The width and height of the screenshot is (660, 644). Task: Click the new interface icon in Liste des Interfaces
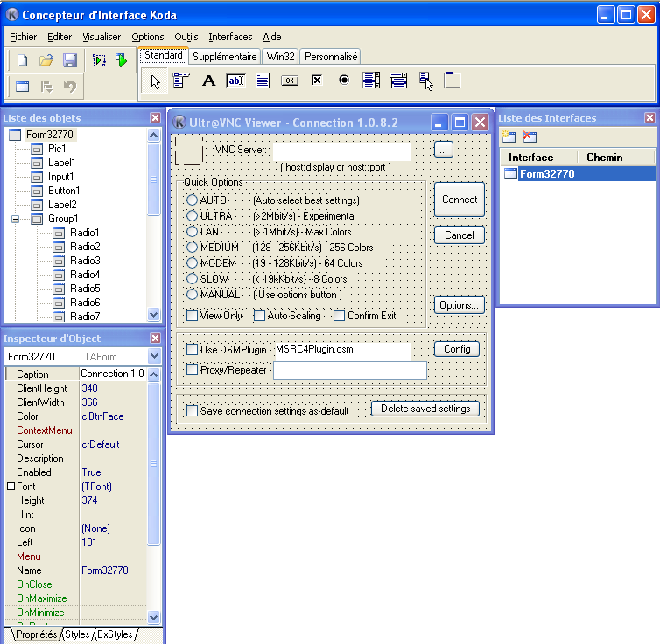coord(509,136)
